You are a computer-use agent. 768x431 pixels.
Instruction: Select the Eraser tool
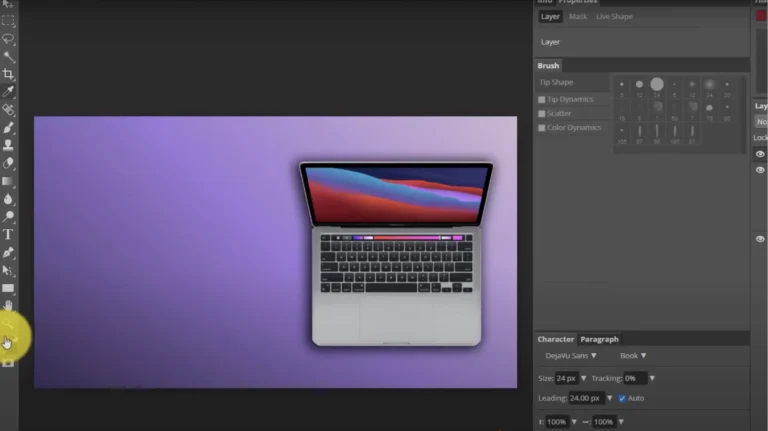coord(8,163)
